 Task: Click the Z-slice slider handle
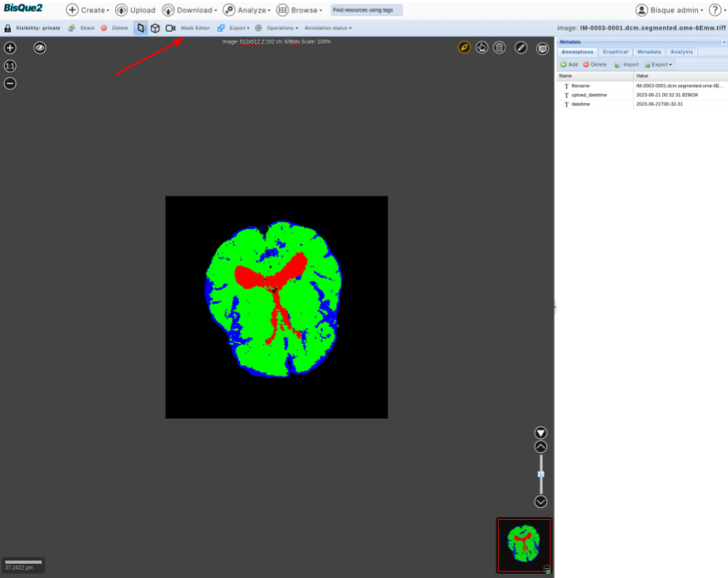[x=541, y=474]
